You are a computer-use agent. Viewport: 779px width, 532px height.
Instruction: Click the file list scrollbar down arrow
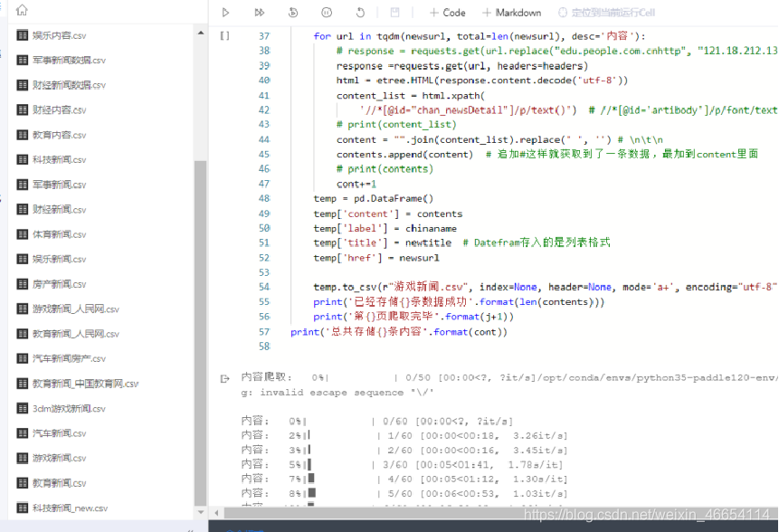pos(201,511)
